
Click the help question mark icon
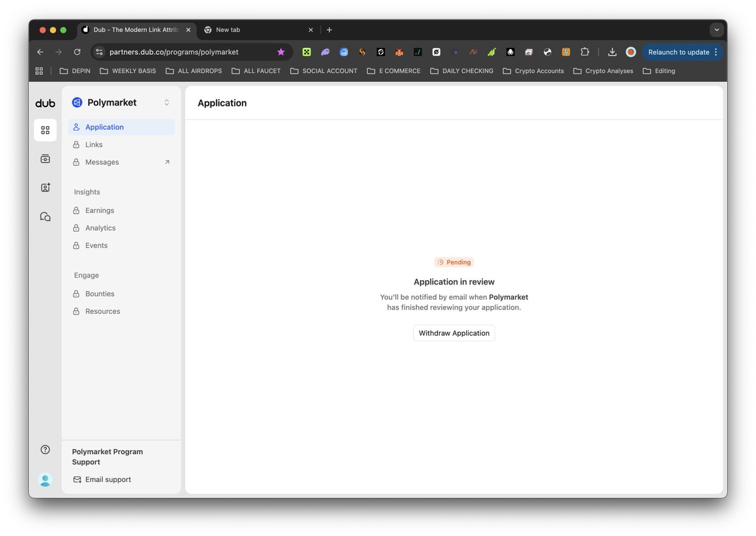45,450
